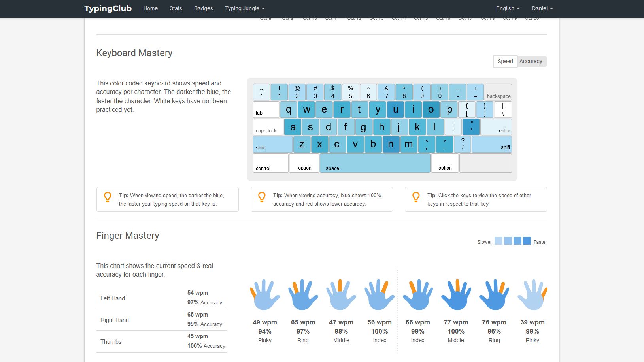Image resolution: width=644 pixels, height=362 pixels.
Task: Click the right hand Ring finger icon
Action: [494, 295]
